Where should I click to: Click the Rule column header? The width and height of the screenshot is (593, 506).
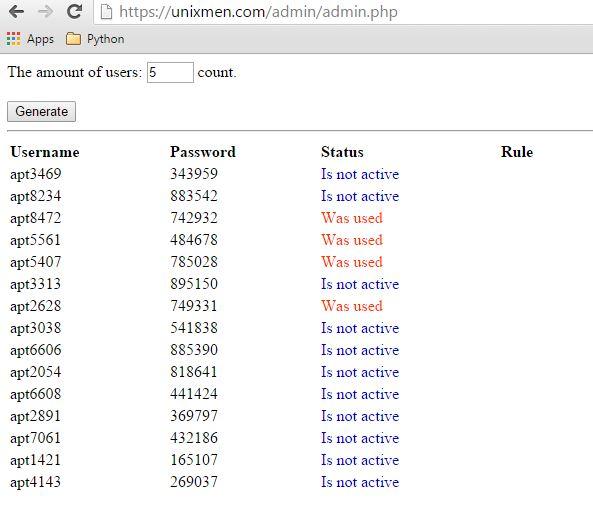(517, 152)
